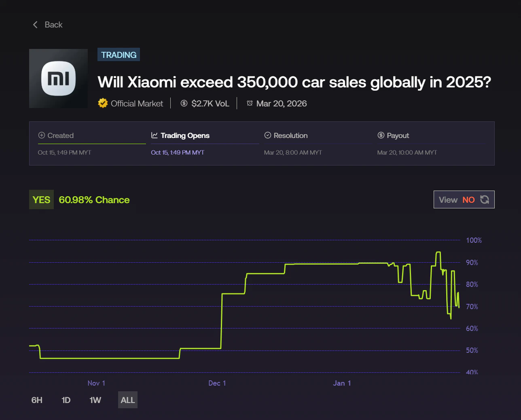The width and height of the screenshot is (521, 420).
Task: Click the green YES outcome badge
Action: point(41,200)
